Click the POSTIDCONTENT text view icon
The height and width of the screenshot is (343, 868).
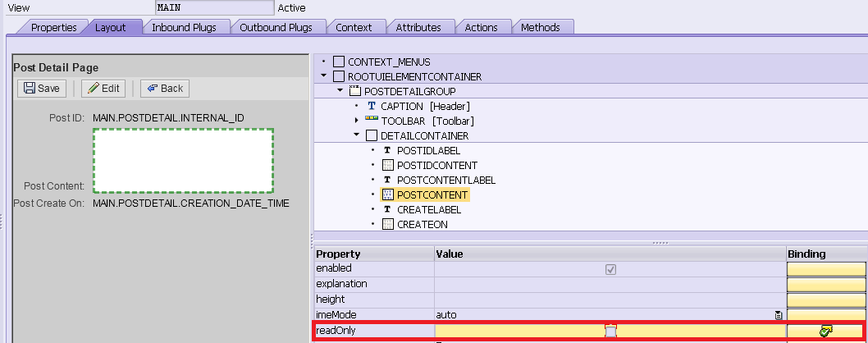[x=387, y=165]
